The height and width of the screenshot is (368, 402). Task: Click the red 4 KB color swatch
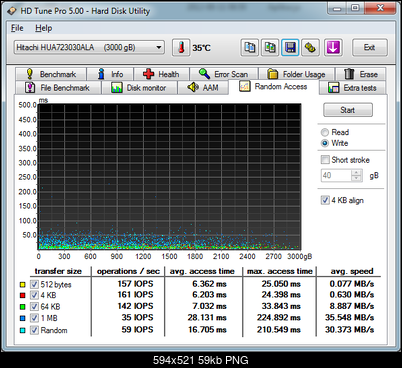(23, 295)
